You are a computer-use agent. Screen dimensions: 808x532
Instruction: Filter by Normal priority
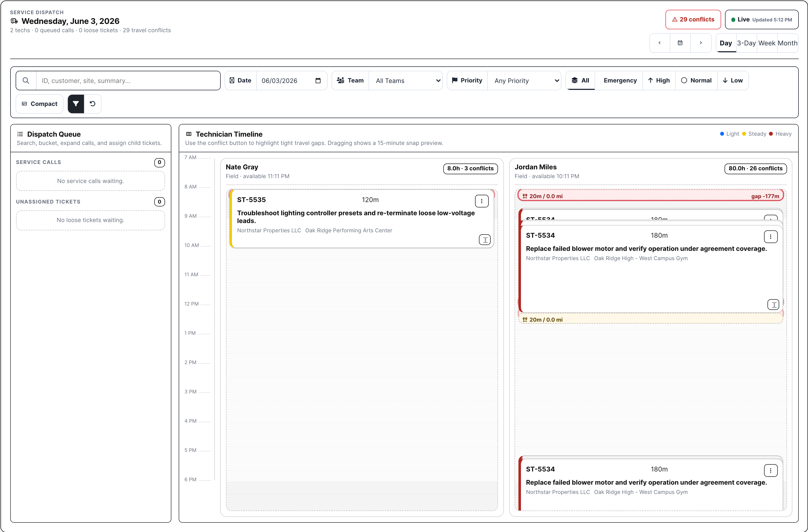(x=696, y=81)
